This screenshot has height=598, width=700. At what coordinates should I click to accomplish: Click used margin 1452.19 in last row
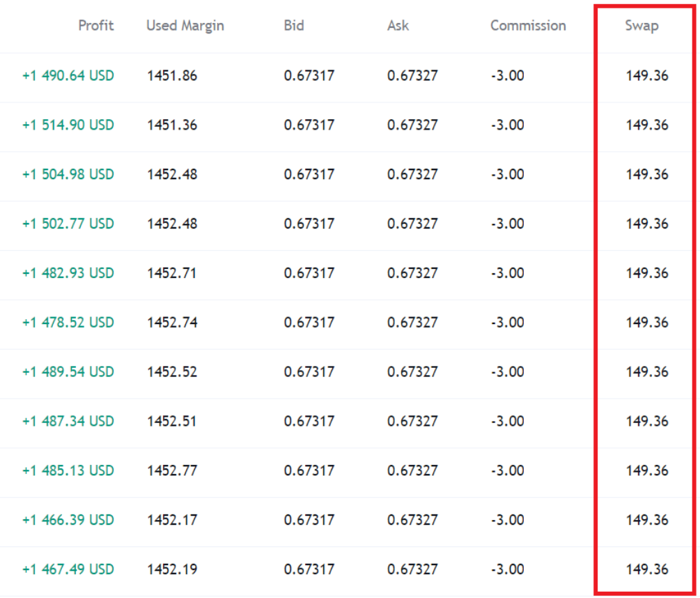[x=171, y=569]
